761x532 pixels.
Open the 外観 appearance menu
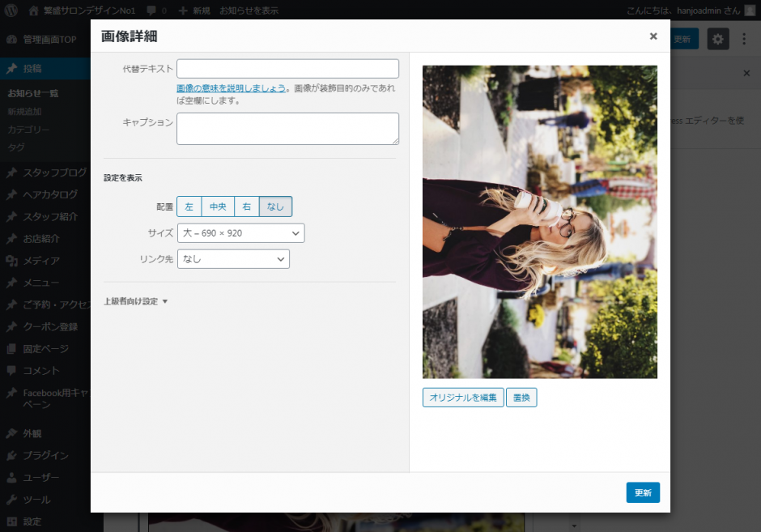(x=32, y=433)
